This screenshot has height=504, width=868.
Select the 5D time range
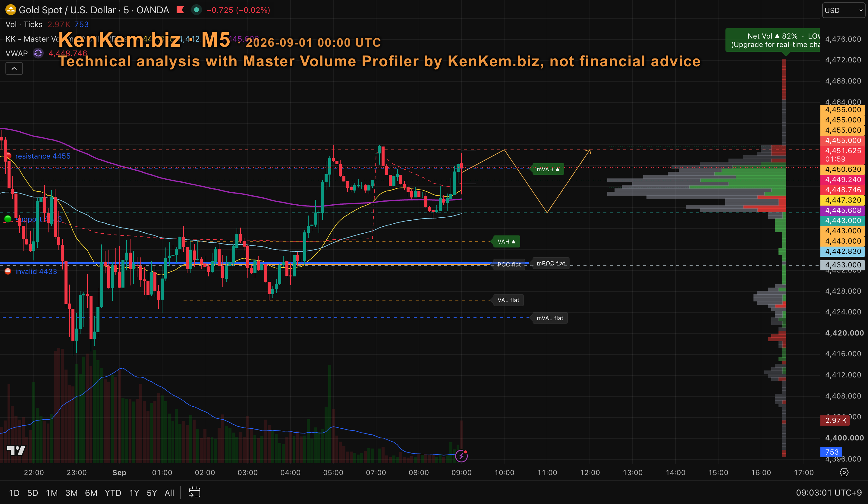click(x=33, y=493)
